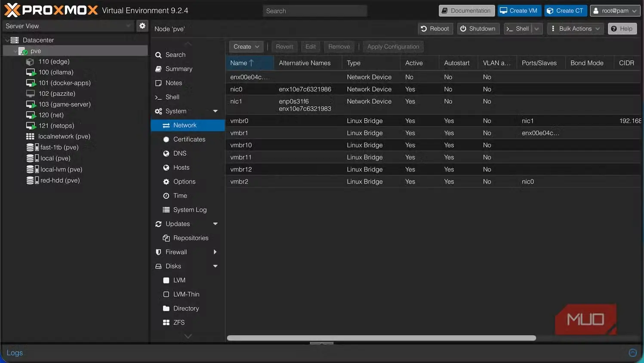This screenshot has height=363, width=644.
Task: Select the 102 (pazzite) VM icon
Action: point(31,93)
